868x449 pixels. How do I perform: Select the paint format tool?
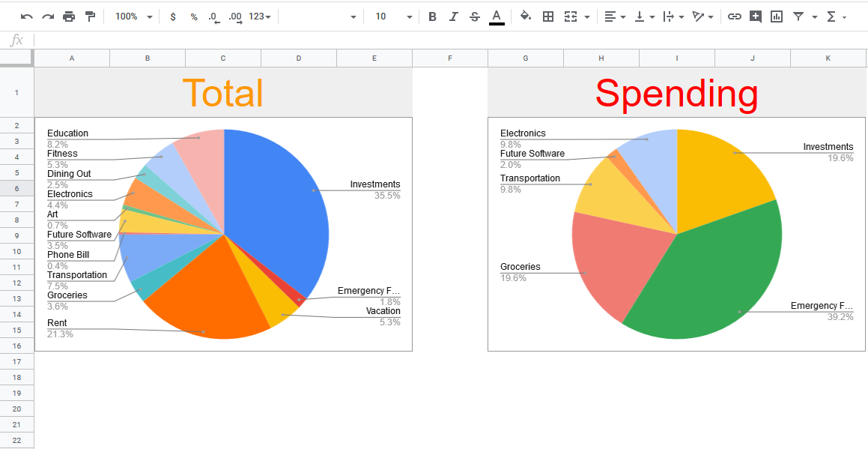point(90,16)
